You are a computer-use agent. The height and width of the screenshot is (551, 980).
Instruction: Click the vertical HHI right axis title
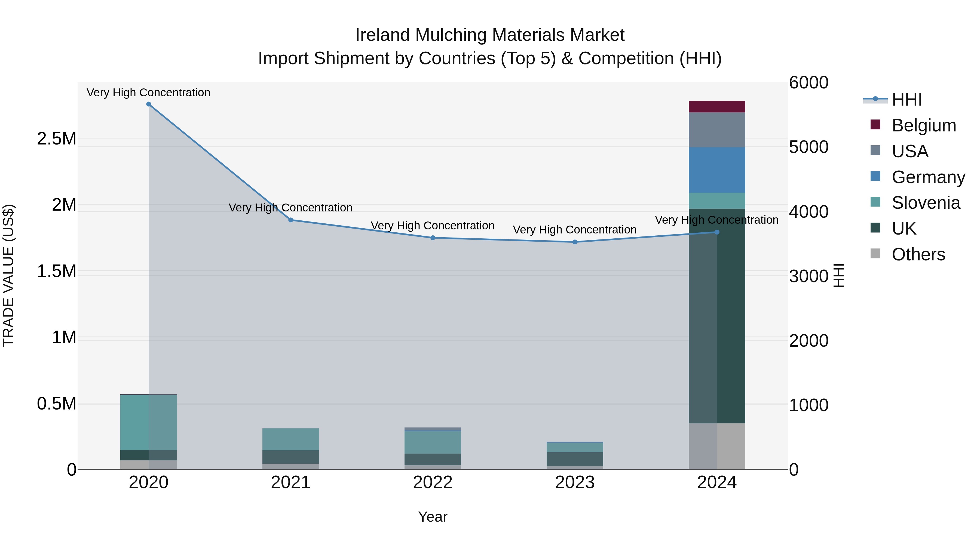pos(839,275)
